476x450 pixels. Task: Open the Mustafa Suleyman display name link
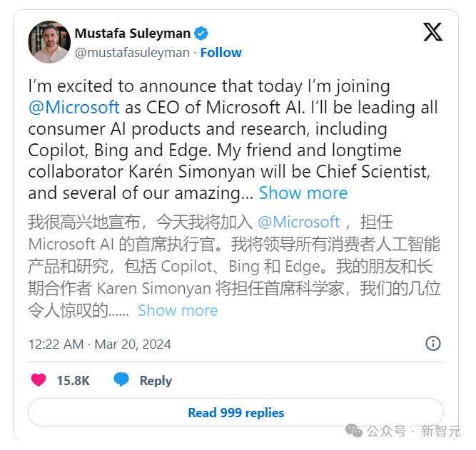pyautogui.click(x=133, y=34)
